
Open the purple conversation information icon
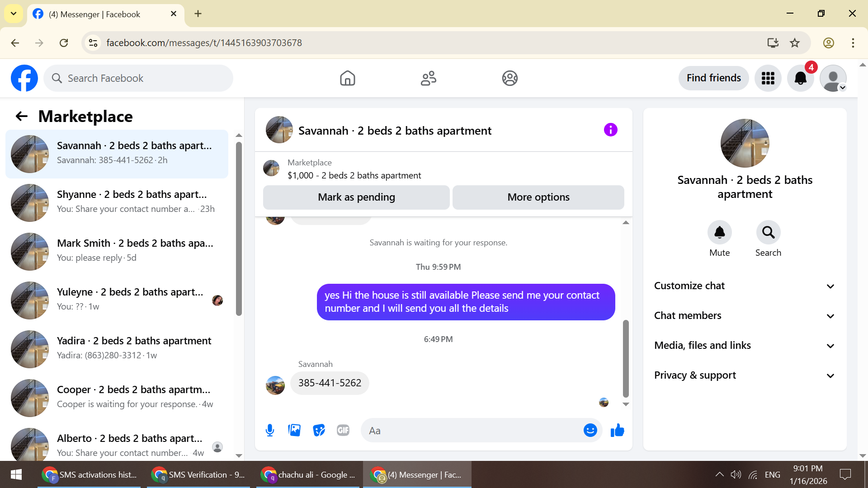click(610, 130)
